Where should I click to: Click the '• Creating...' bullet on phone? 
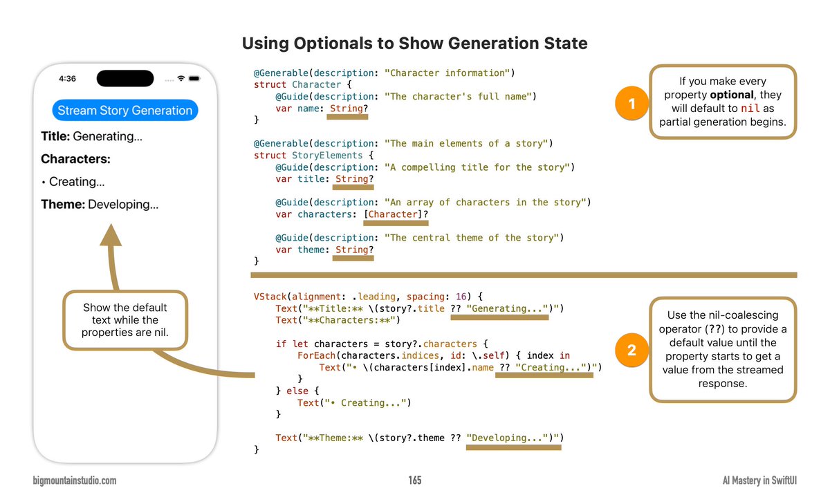click(73, 182)
